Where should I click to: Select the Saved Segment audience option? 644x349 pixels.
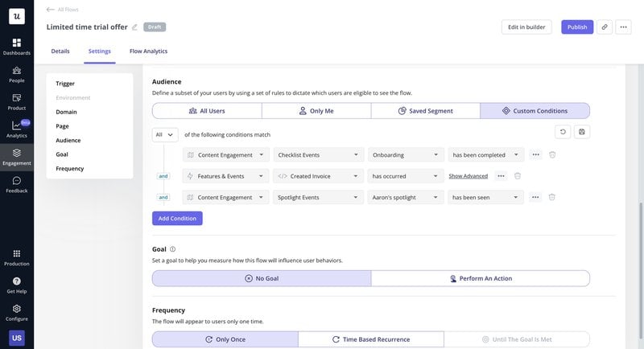click(426, 111)
